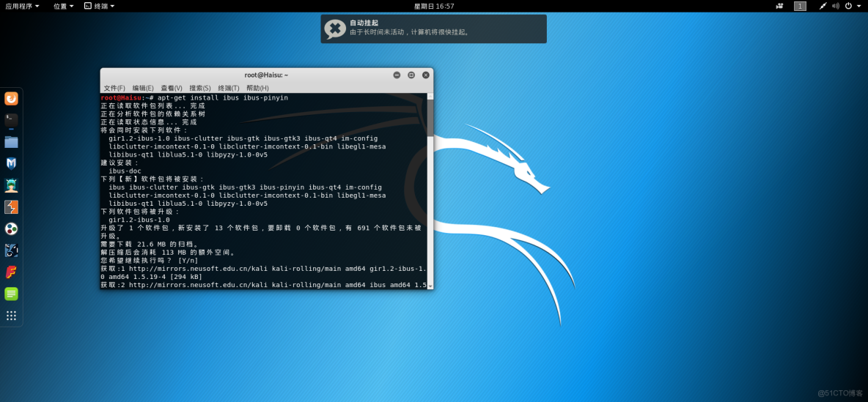Image resolution: width=868 pixels, height=402 pixels.
Task: Click line 需要下载 21.6 MB 的归档
Action: click(150, 245)
